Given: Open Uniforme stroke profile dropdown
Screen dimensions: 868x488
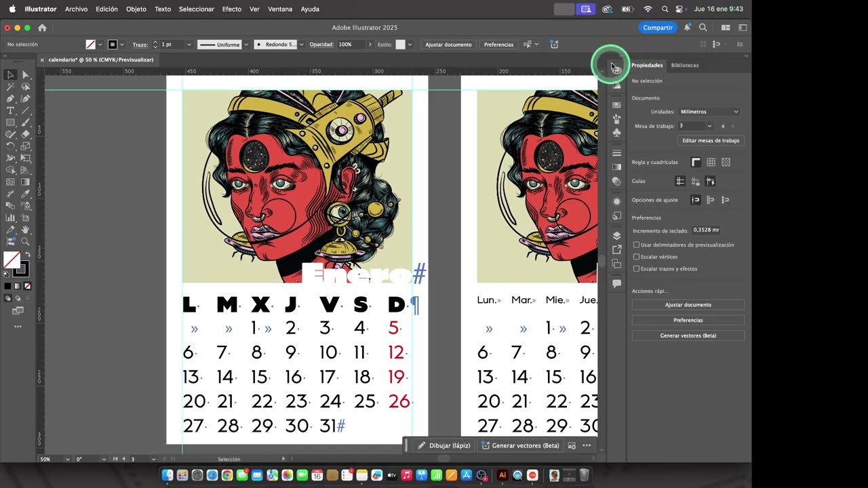Looking at the screenshot, I should [x=246, y=45].
